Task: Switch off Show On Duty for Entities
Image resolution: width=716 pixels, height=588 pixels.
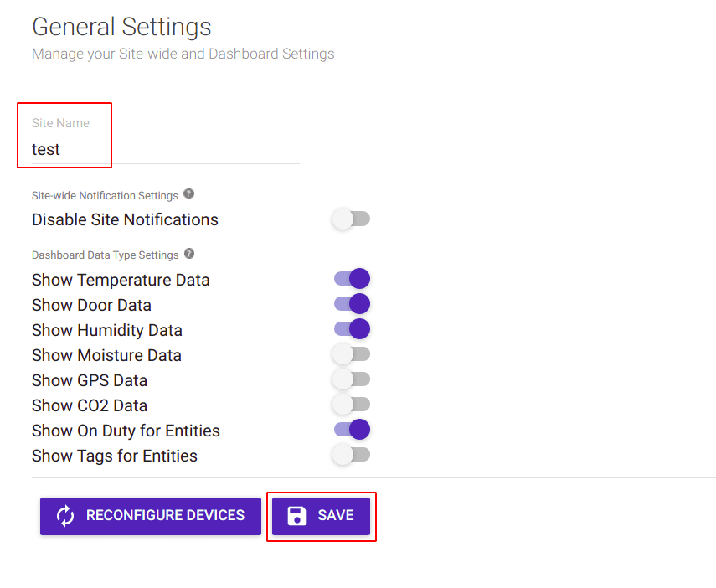Action: (352, 430)
